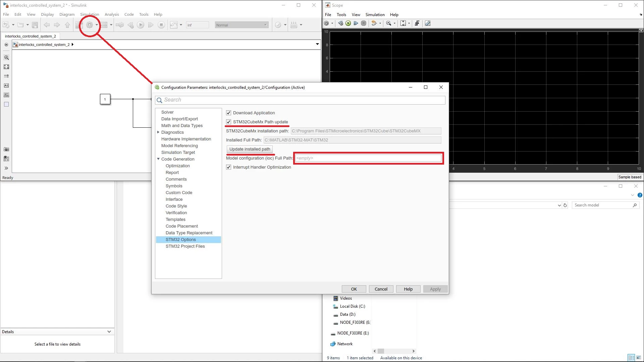Click the Run button in Scope toolbar

[348, 23]
